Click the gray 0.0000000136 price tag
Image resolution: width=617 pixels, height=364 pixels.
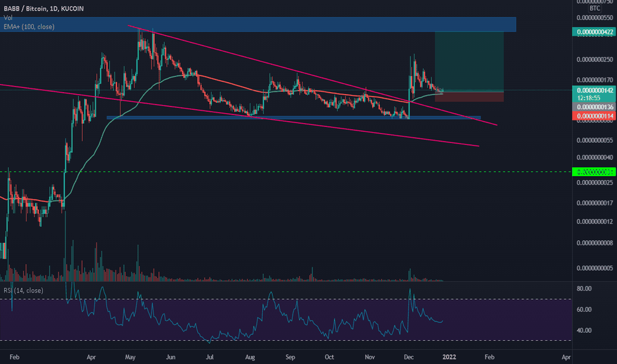pos(594,107)
